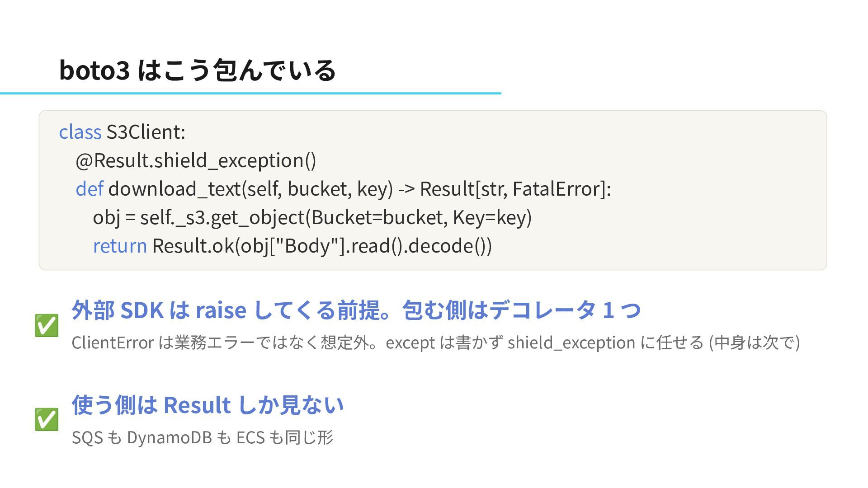
Task: Click the green checkmark beside '外部 SDK は raise'
Action: click(47, 326)
